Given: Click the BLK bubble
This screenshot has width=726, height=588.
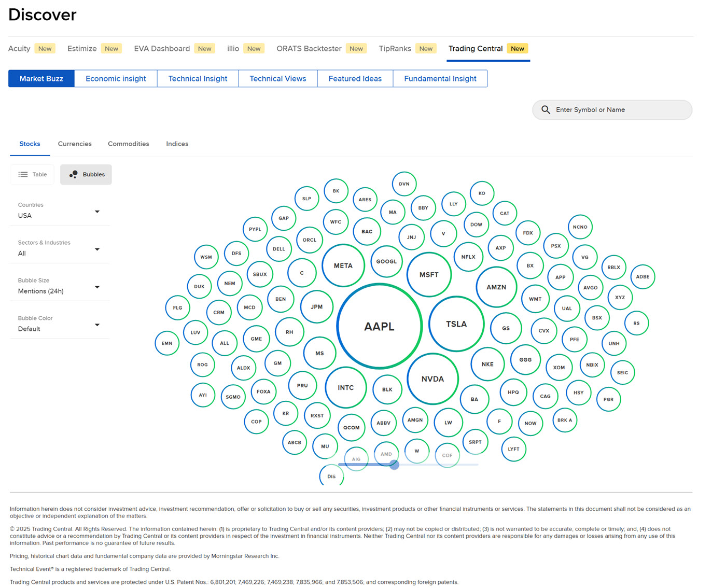Looking at the screenshot, I should 387,390.
